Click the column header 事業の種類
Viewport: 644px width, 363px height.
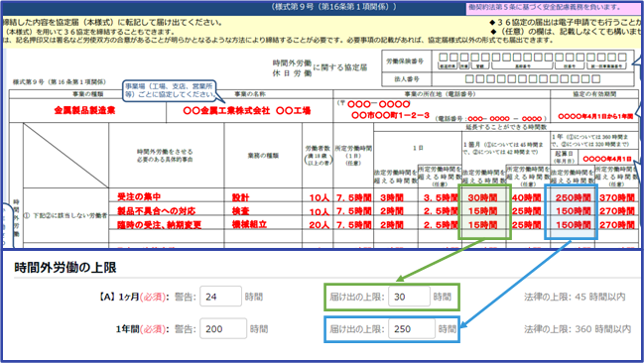88,94
